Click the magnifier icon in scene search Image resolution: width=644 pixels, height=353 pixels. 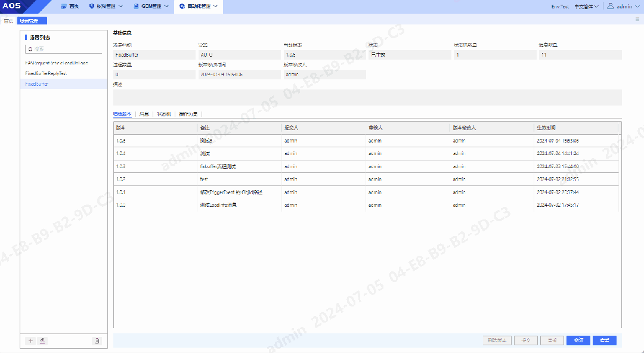tap(29, 49)
